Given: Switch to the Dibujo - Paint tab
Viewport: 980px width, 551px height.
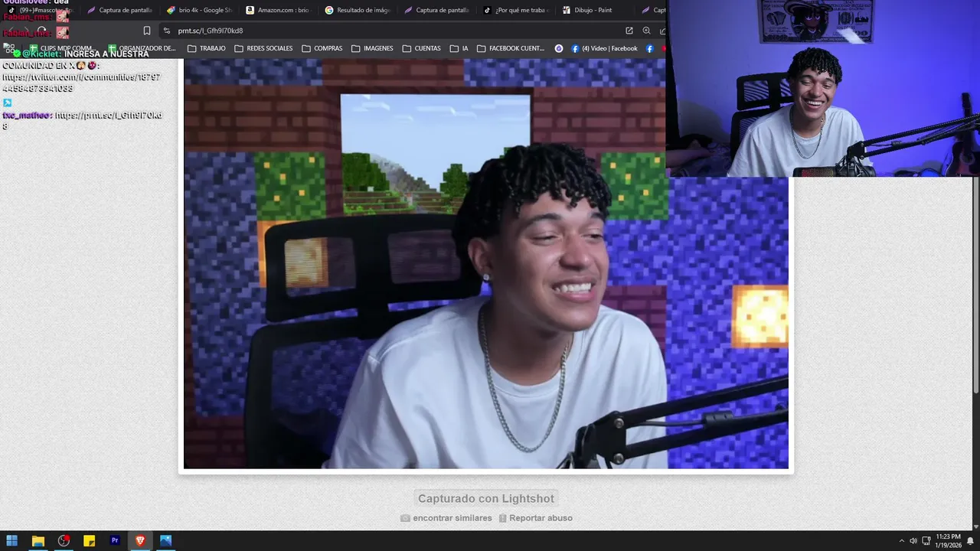Looking at the screenshot, I should (596, 10).
